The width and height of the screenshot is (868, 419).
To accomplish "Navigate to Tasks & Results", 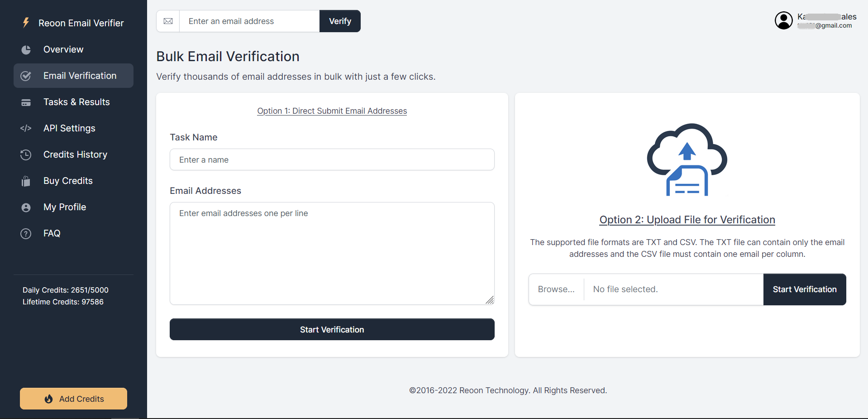I will (76, 102).
